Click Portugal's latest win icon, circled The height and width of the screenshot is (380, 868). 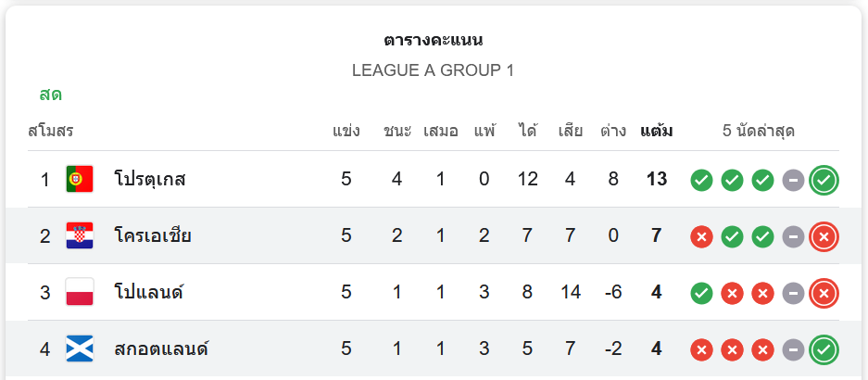coord(824,180)
